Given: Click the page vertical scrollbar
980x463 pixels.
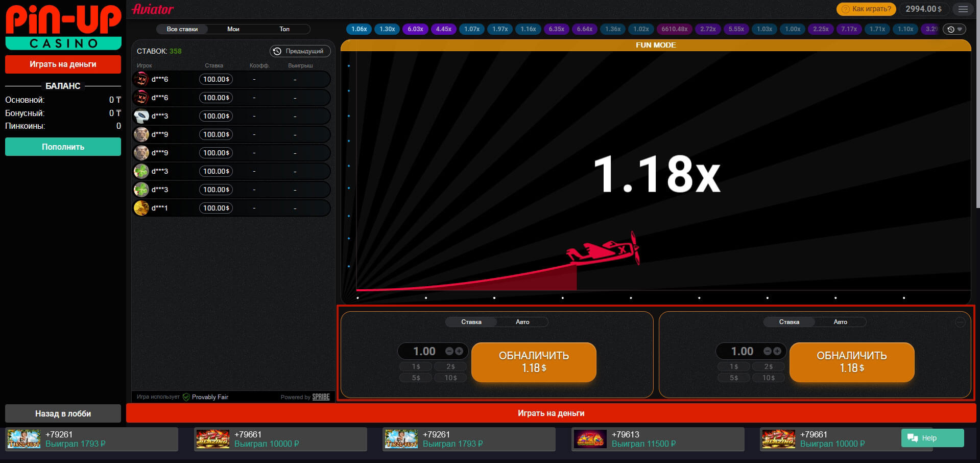Looking at the screenshot, I should tap(977, 105).
